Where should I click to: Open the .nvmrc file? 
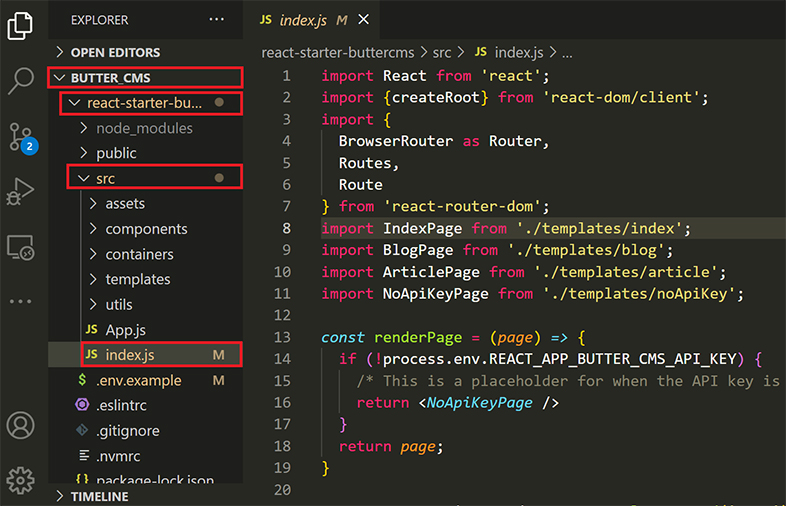(x=145, y=456)
